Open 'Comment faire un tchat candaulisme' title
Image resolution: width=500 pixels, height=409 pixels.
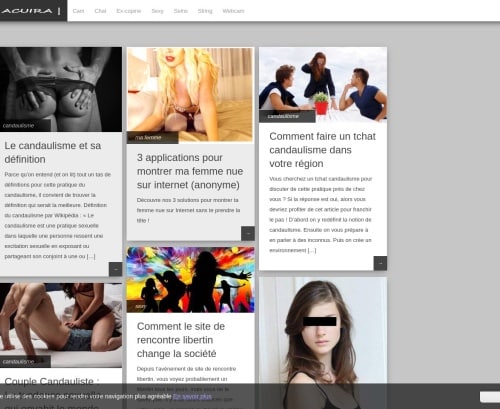click(x=322, y=150)
